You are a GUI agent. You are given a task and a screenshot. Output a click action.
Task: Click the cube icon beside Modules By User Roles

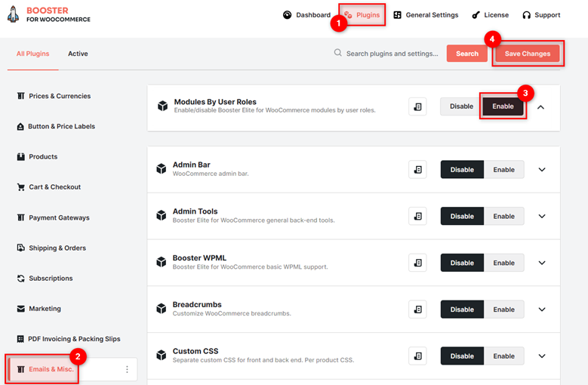(x=162, y=106)
